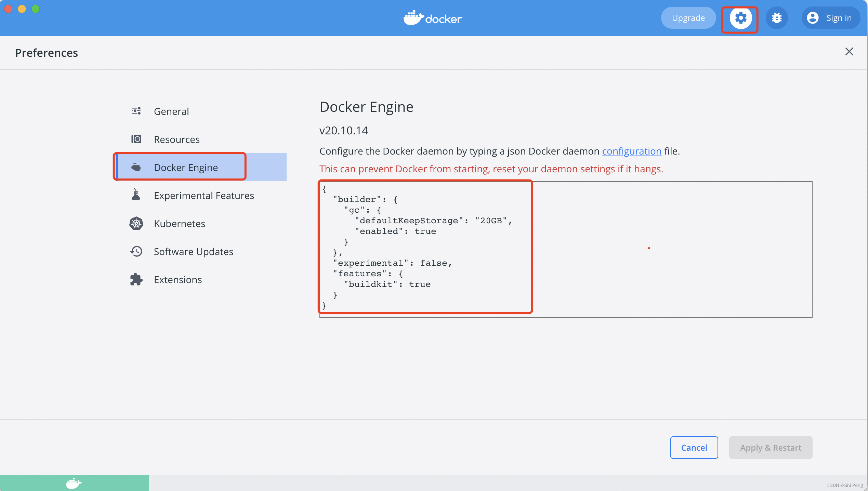Viewport: 868px width, 491px height.
Task: Click the Software Updates clock icon
Action: point(136,251)
